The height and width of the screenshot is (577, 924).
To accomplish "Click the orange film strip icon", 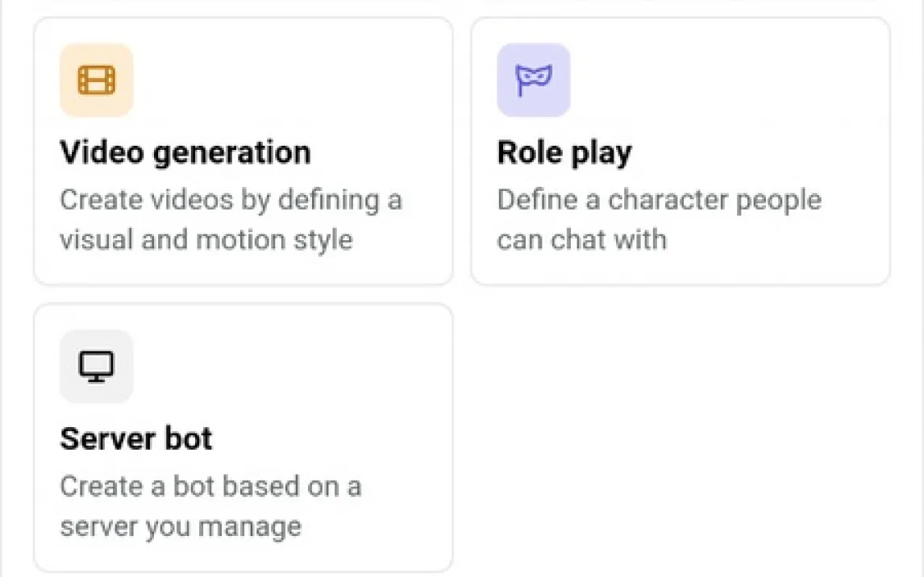I will tap(97, 80).
